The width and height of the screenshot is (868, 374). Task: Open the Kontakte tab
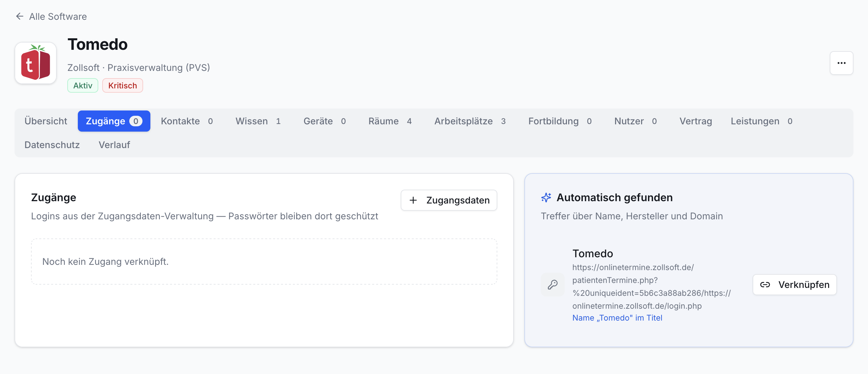tap(187, 121)
